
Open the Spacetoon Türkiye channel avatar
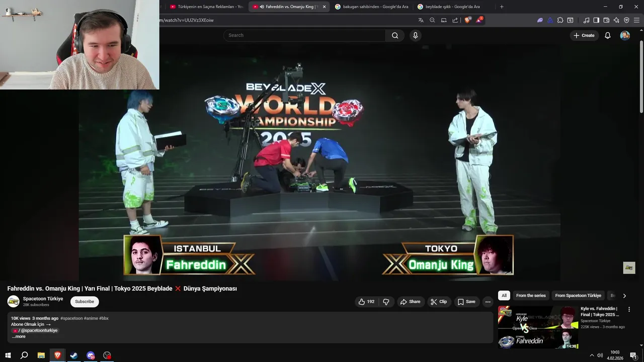pyautogui.click(x=14, y=302)
